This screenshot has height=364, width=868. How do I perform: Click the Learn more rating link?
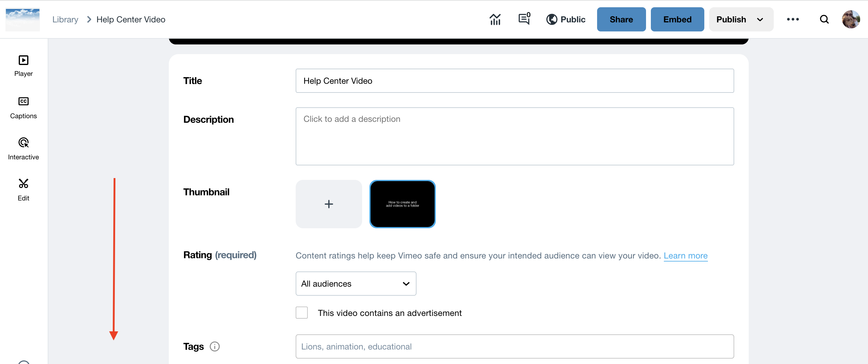click(x=685, y=255)
